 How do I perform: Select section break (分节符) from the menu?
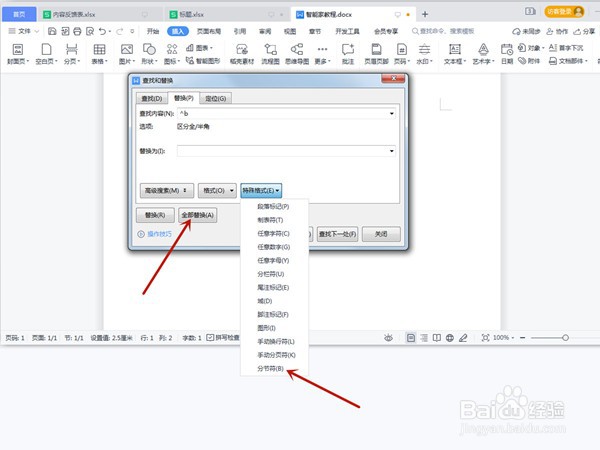[271, 368]
